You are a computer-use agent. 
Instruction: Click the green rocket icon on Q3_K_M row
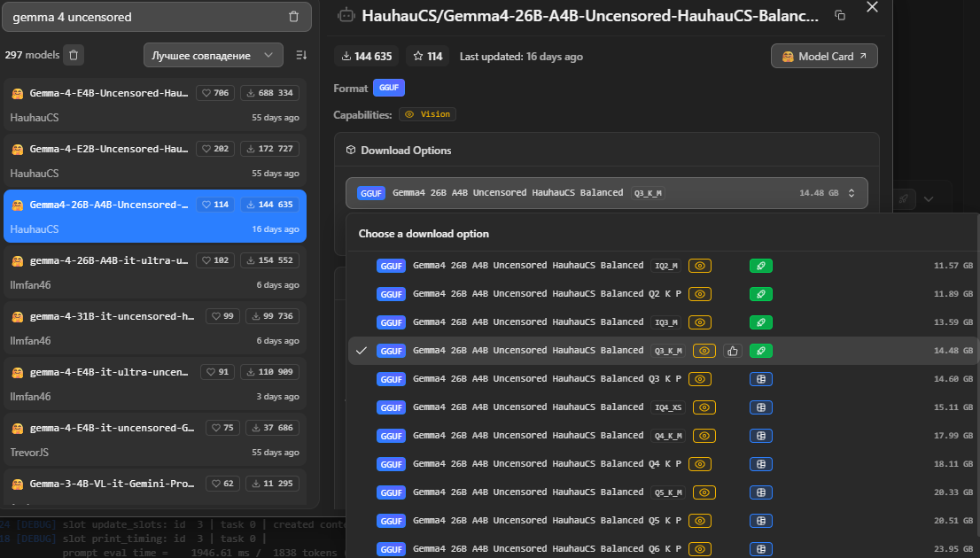760,351
